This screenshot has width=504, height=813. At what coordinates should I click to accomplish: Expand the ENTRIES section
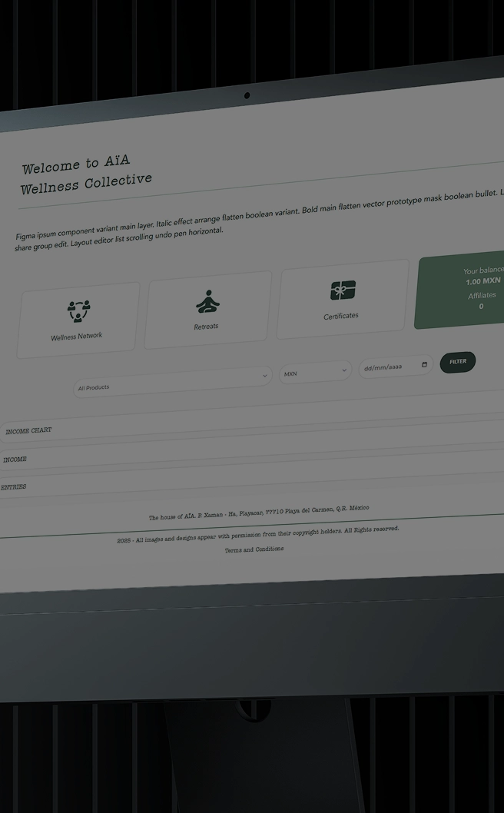[14, 487]
